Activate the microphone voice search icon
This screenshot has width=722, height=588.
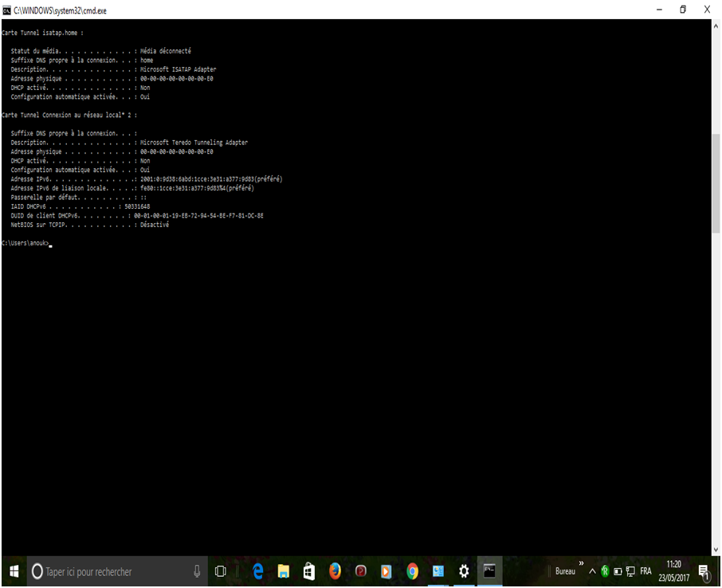[x=197, y=571]
